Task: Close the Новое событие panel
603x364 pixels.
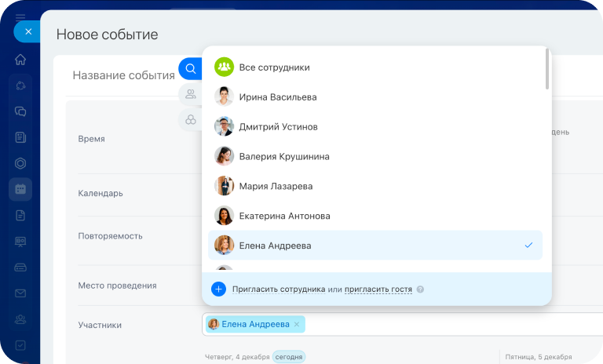Action: click(x=28, y=31)
